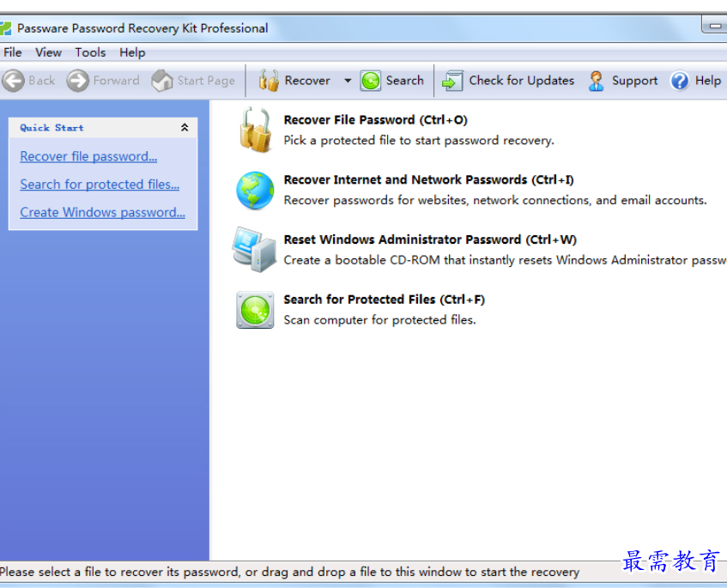Click the Recover file password link
This screenshot has width=727, height=588.
[88, 156]
